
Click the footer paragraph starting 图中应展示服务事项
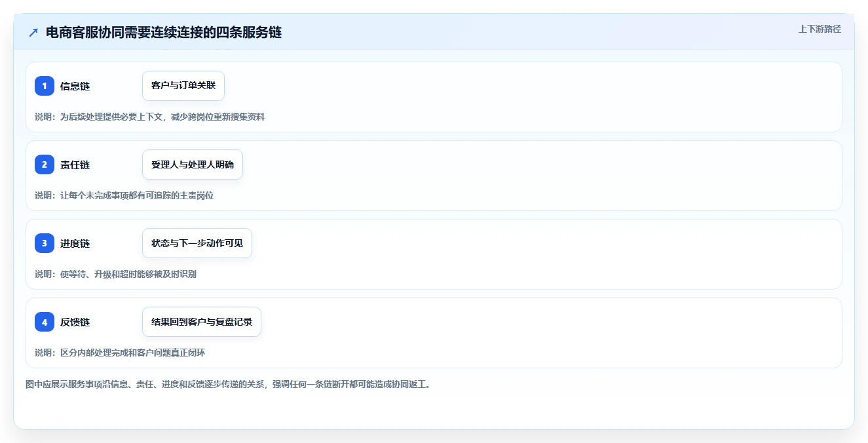click(229, 384)
